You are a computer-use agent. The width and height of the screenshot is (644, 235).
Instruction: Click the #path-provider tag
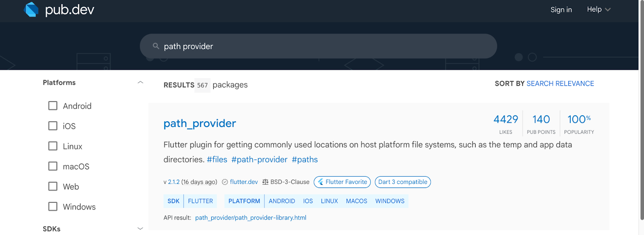(259, 160)
